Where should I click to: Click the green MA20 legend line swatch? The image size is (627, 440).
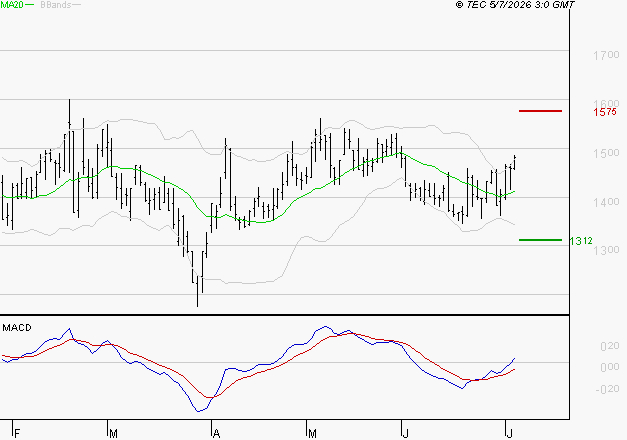click(x=30, y=5)
